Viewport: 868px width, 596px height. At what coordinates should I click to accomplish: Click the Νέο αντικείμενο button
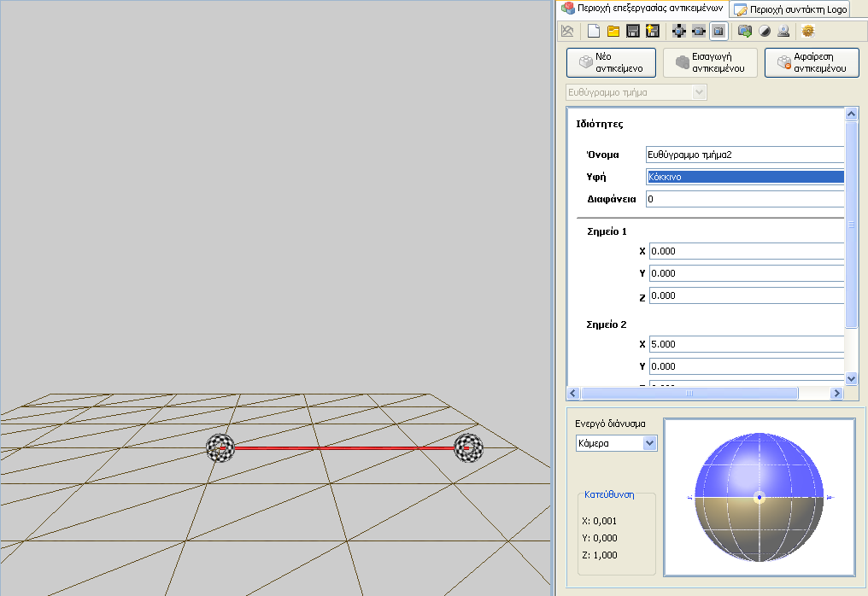point(611,62)
